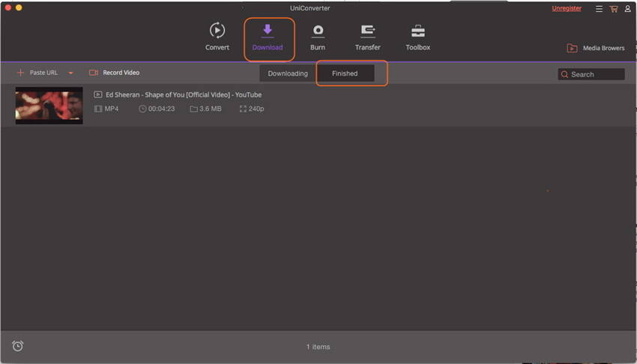Image resolution: width=637 pixels, height=364 pixels.
Task: Switch to the Finished tab
Action: [x=345, y=73]
